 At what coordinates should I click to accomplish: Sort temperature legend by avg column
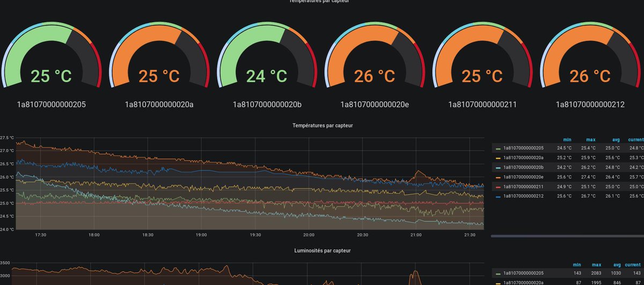tap(616, 140)
